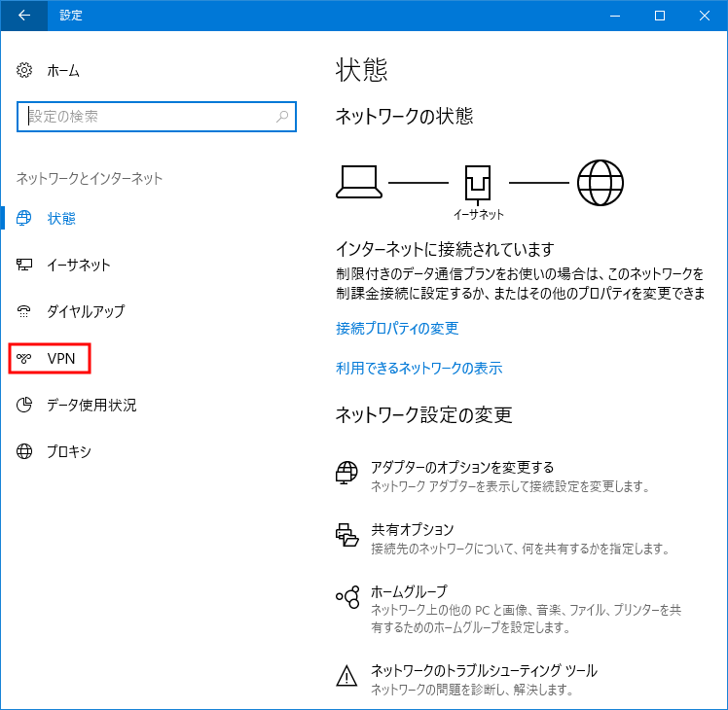Open the 接続プロパティの変更 link

(397, 329)
